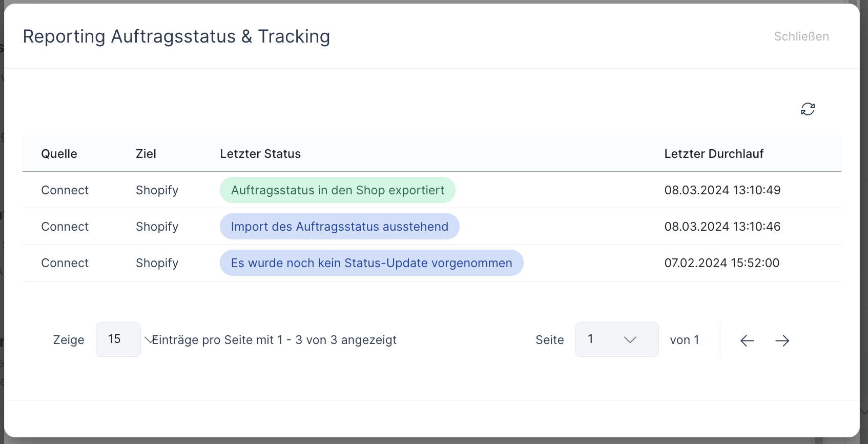Image resolution: width=868 pixels, height=444 pixels.
Task: Sort by the Quelle column header
Action: pos(59,154)
